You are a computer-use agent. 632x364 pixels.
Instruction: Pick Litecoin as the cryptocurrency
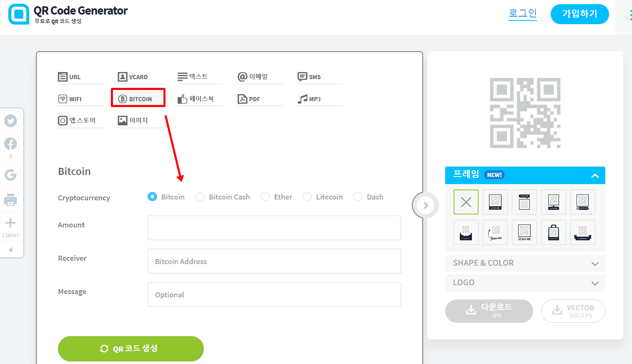307,197
